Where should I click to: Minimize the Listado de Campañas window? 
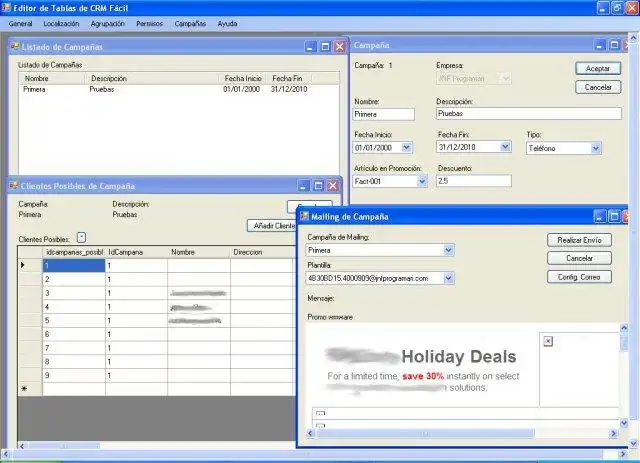pos(310,47)
